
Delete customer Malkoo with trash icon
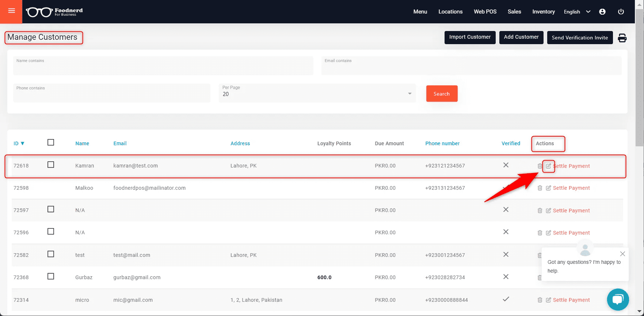point(540,188)
